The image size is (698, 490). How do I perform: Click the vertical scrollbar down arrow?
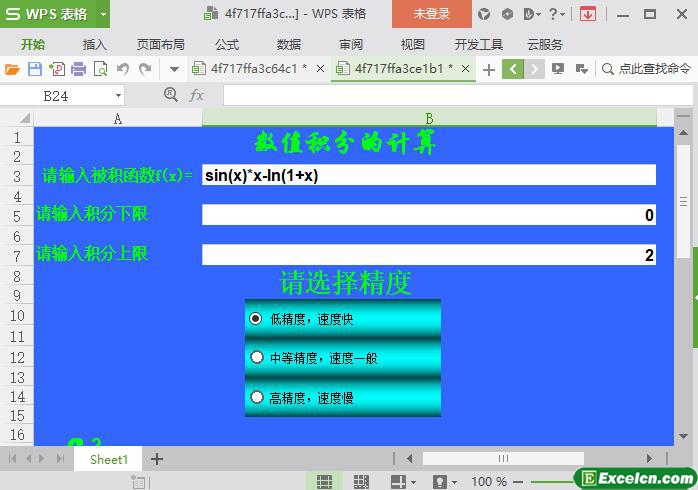[x=683, y=437]
